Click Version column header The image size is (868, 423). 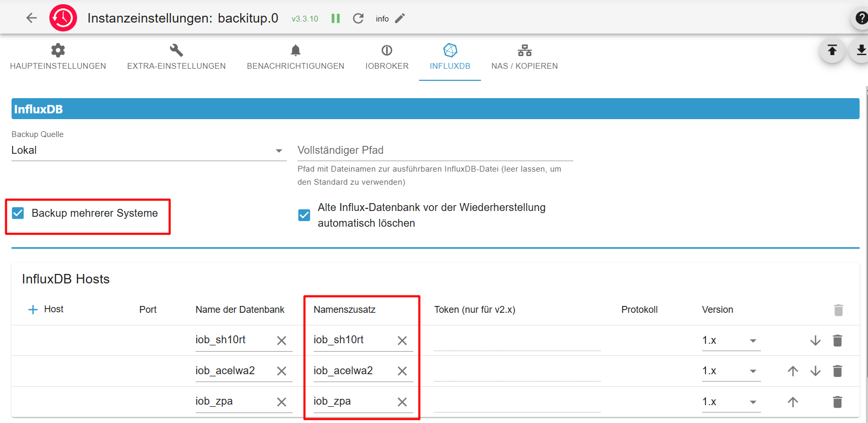click(717, 310)
